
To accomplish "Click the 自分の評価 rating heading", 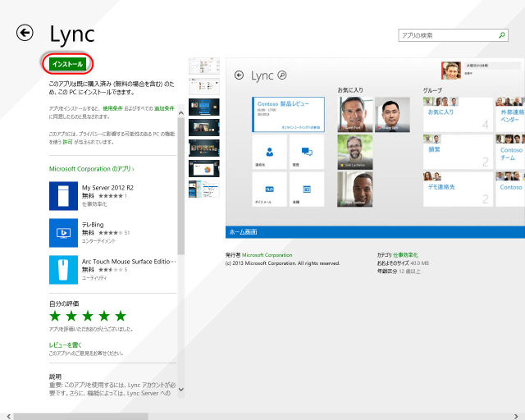I will coord(64,304).
